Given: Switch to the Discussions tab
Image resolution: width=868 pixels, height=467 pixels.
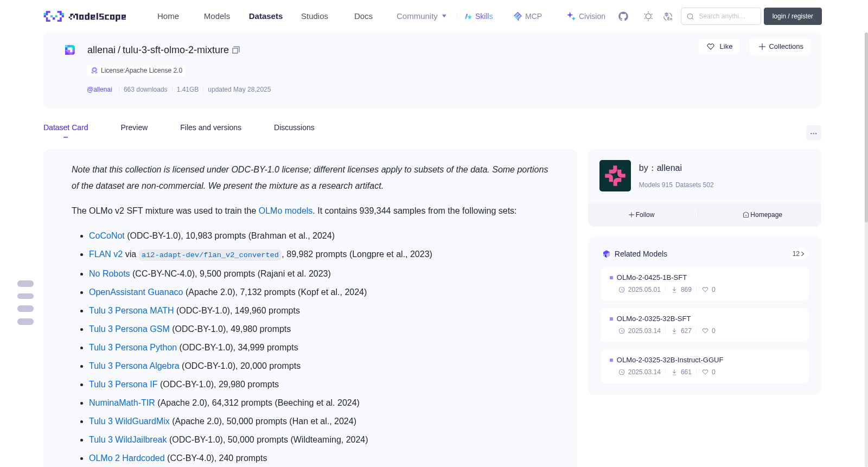Looking at the screenshot, I should (x=294, y=127).
